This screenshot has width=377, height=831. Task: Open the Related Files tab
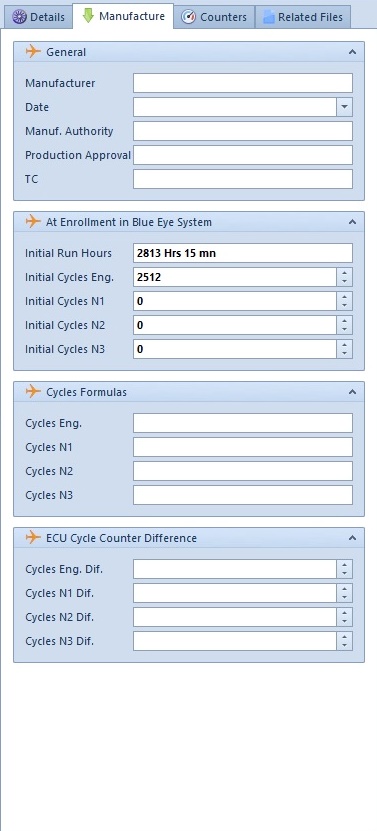304,17
